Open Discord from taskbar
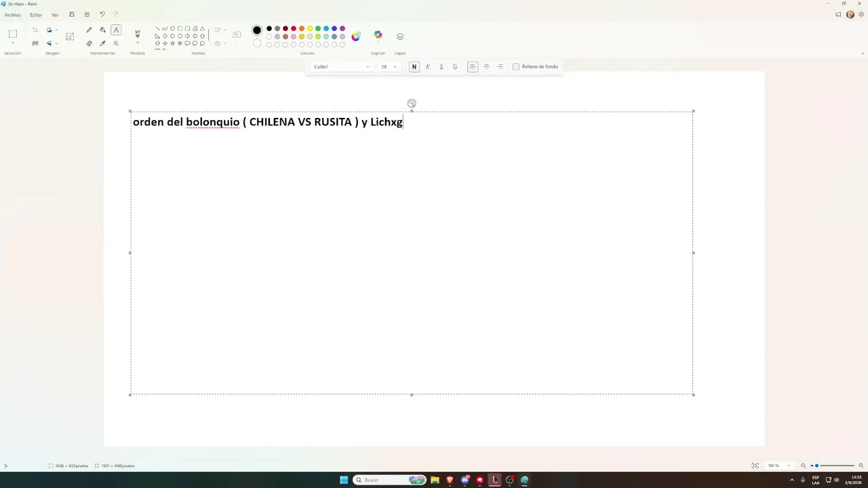 (465, 480)
